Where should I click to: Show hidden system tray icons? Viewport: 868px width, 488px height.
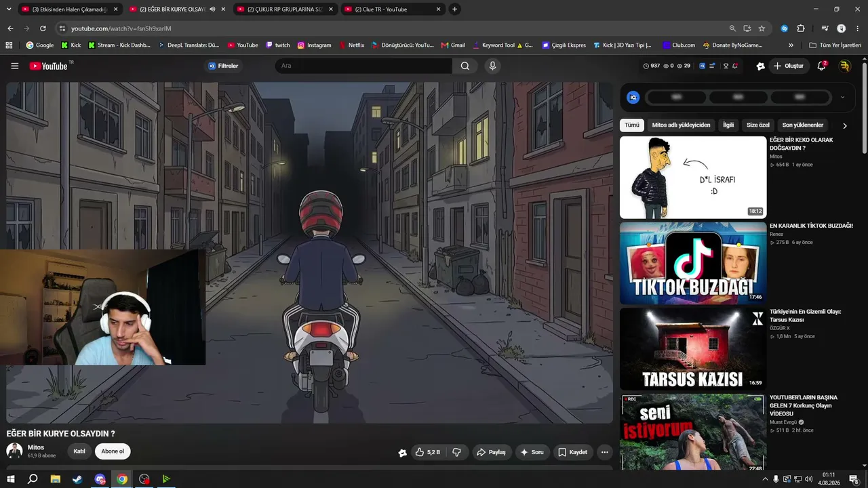[x=765, y=479]
